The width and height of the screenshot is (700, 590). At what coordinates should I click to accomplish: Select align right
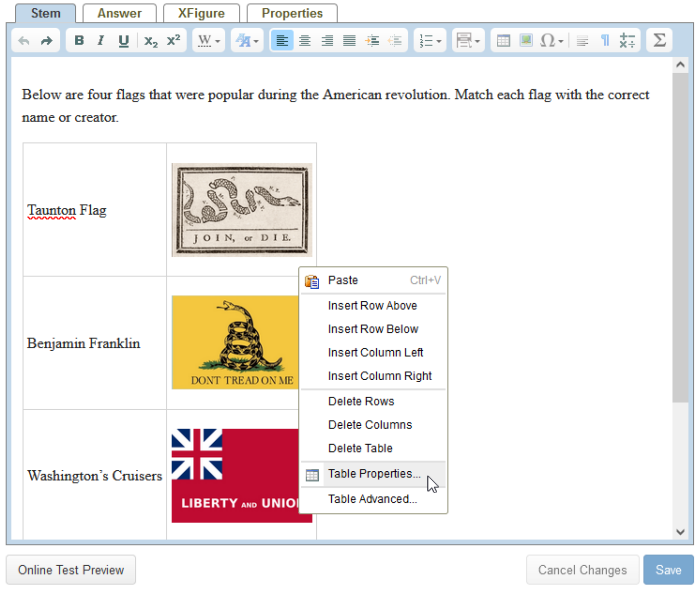(327, 41)
